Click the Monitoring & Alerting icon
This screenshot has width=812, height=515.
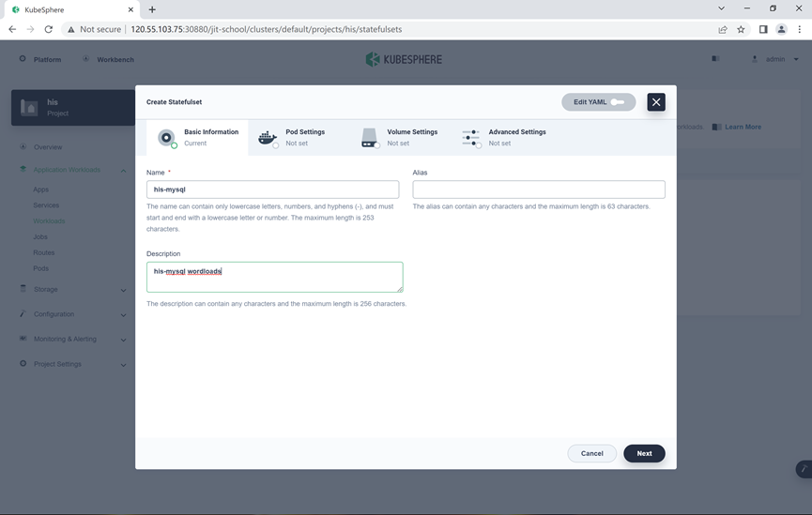pyautogui.click(x=23, y=338)
